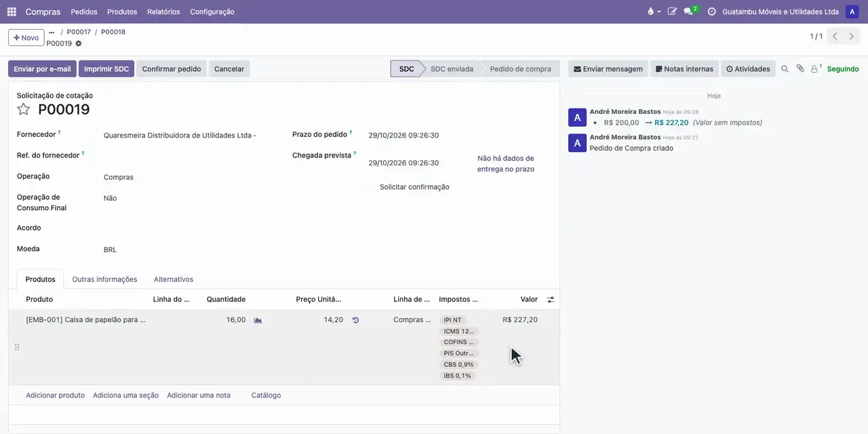868x434 pixels.
Task: Go to next record arrow
Action: [x=852, y=37]
